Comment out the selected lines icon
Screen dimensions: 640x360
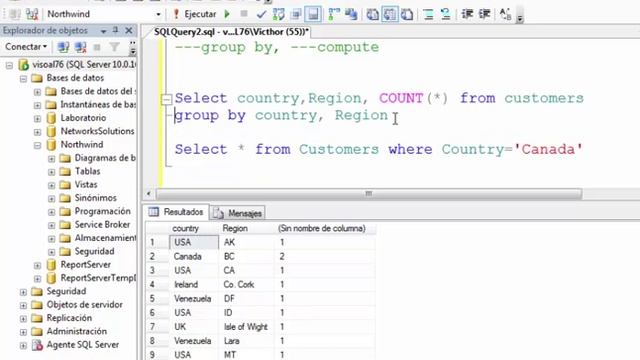(428, 15)
